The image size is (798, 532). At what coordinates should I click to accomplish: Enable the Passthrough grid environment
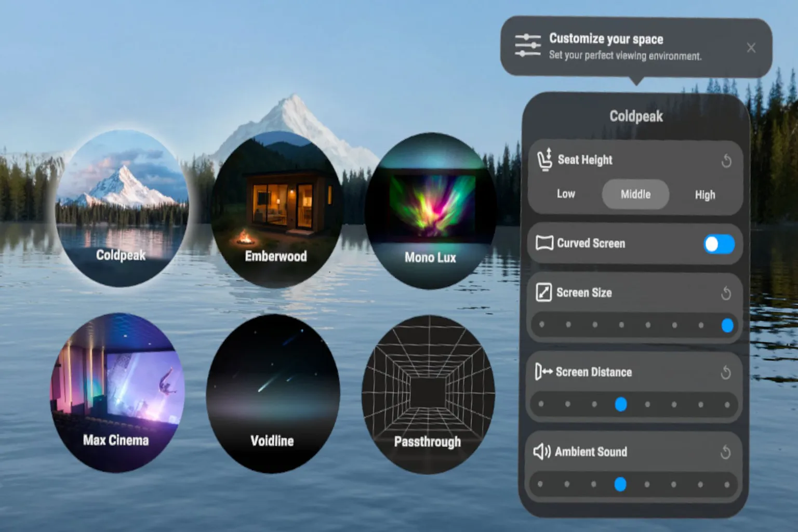[428, 395]
